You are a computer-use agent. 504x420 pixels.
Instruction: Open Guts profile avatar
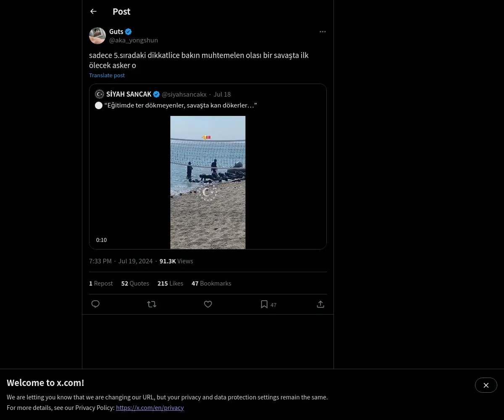click(97, 36)
